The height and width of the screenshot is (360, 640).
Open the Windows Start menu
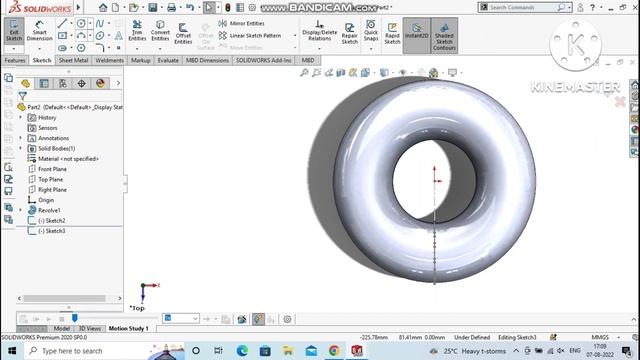pos(12,351)
